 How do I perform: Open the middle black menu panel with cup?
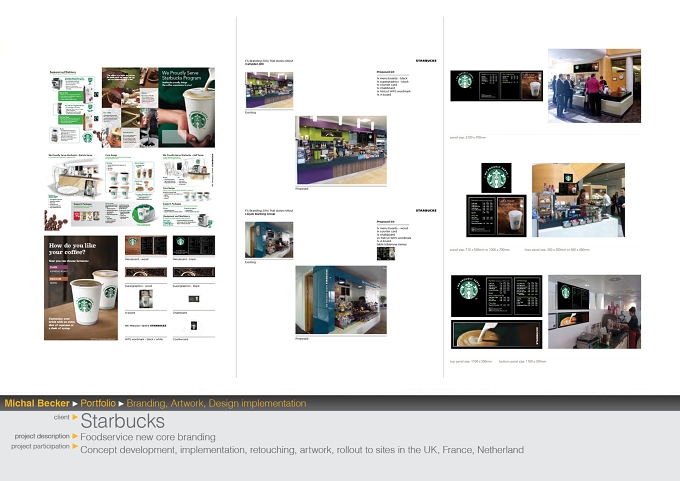[x=496, y=216]
